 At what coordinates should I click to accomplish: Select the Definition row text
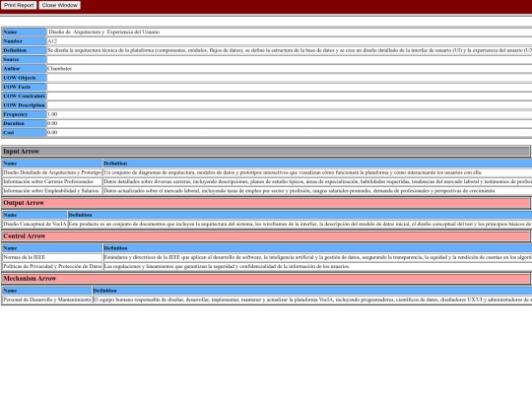tap(290, 50)
